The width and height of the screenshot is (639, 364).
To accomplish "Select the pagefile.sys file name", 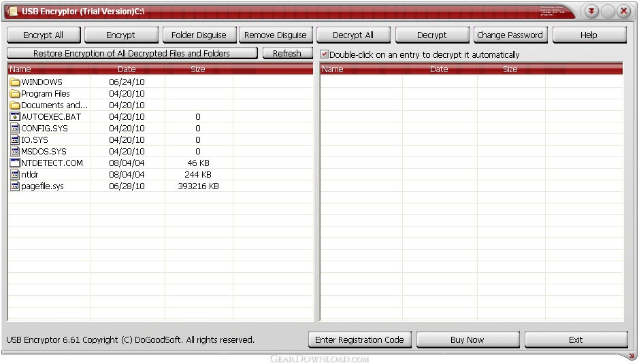I will (x=43, y=186).
